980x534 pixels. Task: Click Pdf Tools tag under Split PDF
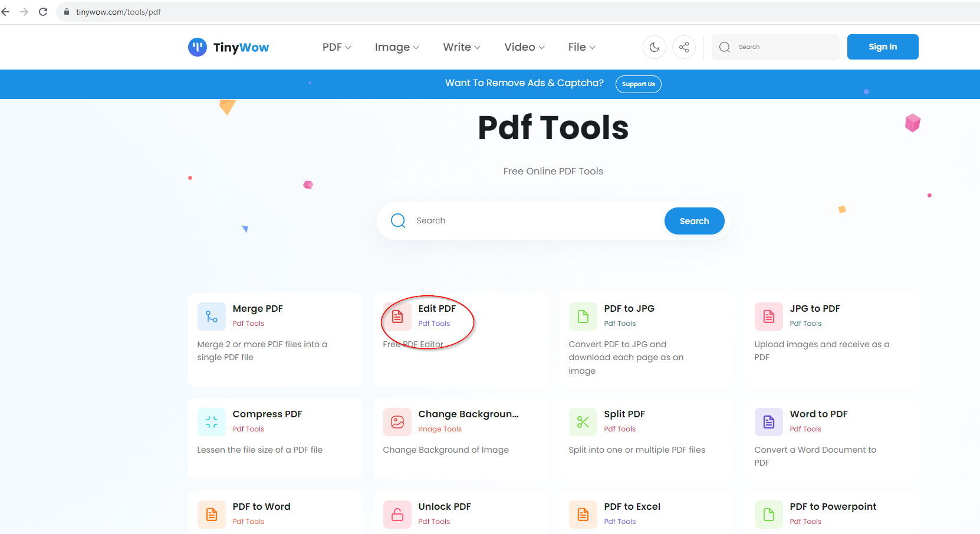click(x=620, y=429)
